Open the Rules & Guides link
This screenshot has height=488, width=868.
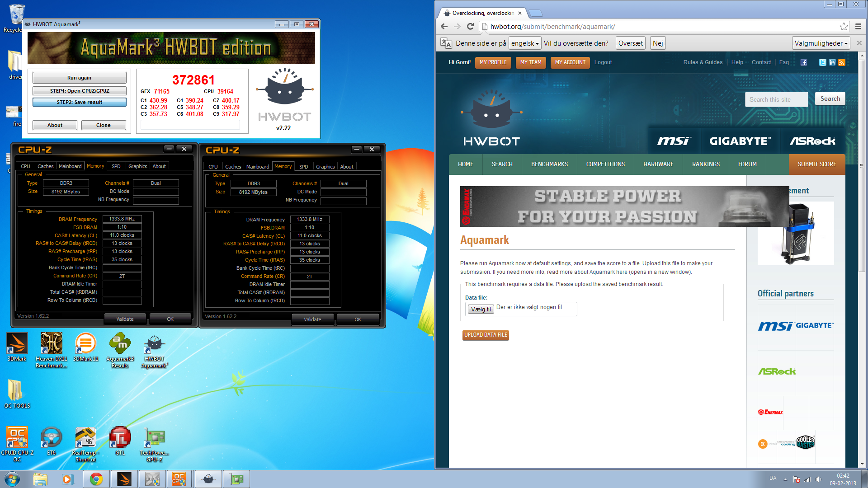pyautogui.click(x=703, y=62)
